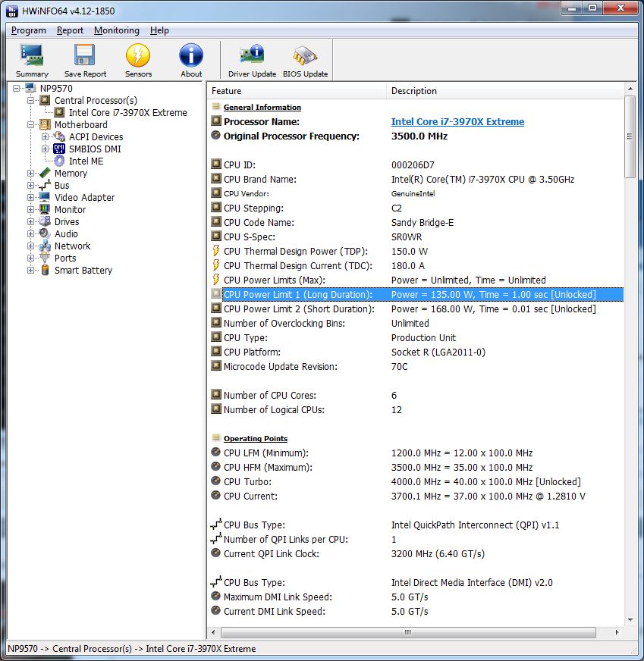
Task: Click the vertical scrollbar thumb
Action: (630, 136)
